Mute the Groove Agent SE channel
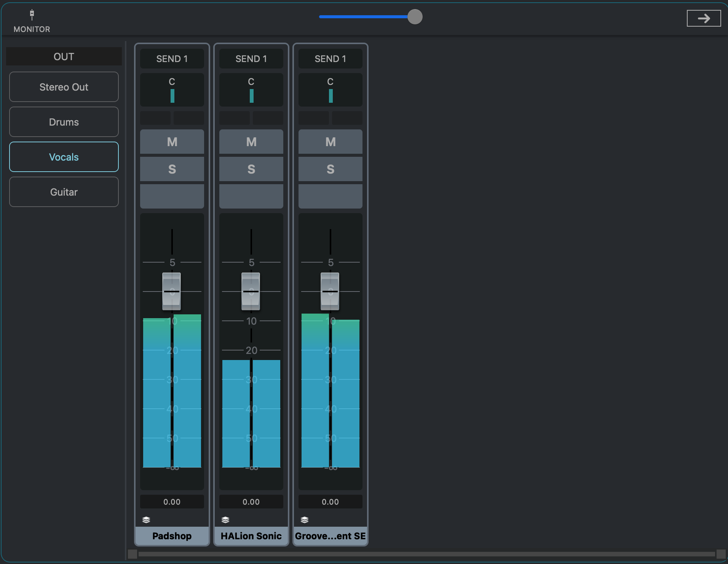This screenshot has height=564, width=728. pos(330,142)
